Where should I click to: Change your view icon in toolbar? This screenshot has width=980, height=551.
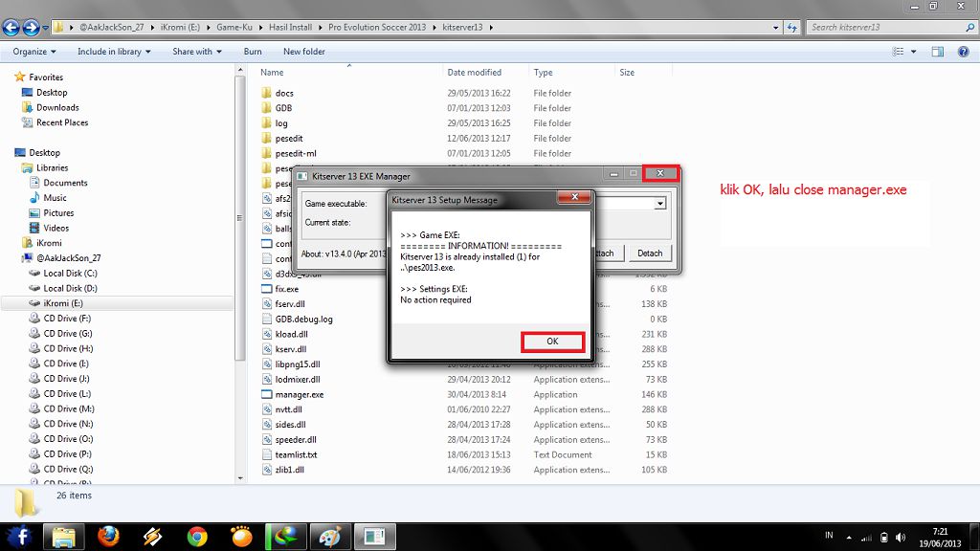click(898, 52)
